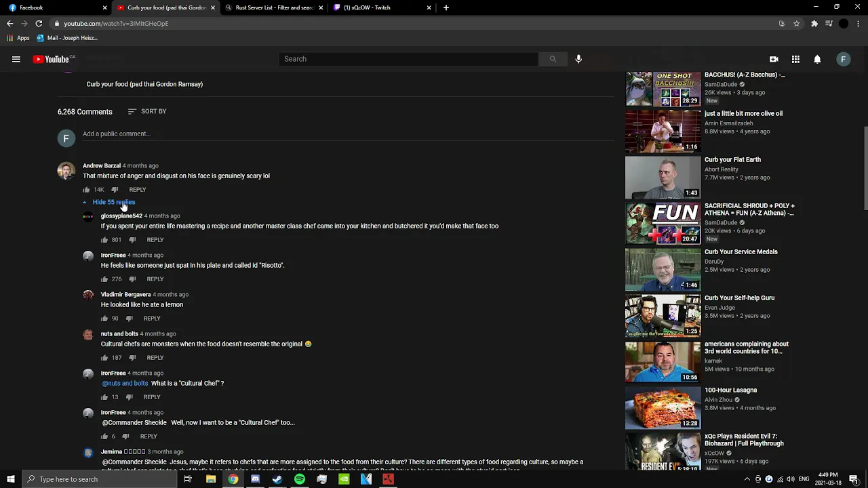The width and height of the screenshot is (868, 488).
Task: Open the Windows Start menu
Action: tap(11, 479)
